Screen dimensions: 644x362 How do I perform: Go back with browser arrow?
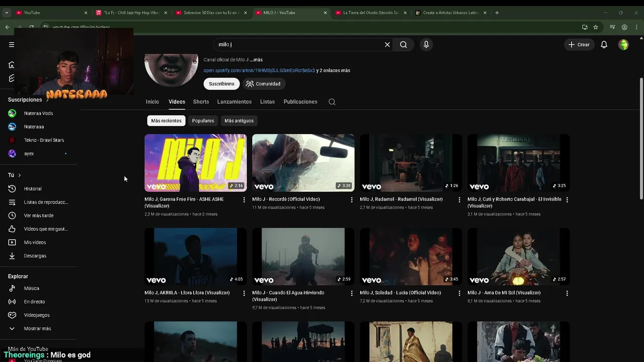(x=8, y=27)
